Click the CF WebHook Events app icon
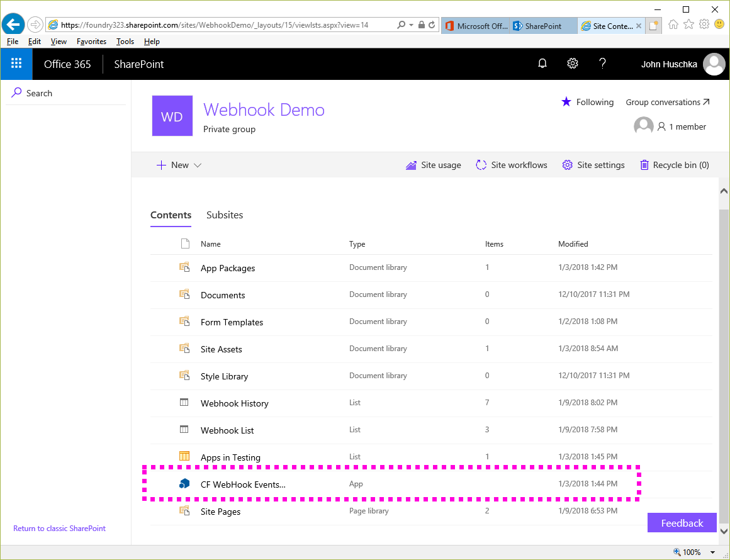730x560 pixels. (x=184, y=484)
